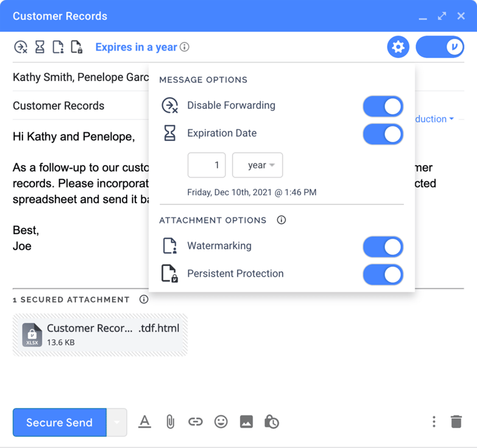This screenshot has width=477, height=448.
Task: Open the emoji picker
Action: 221,422
